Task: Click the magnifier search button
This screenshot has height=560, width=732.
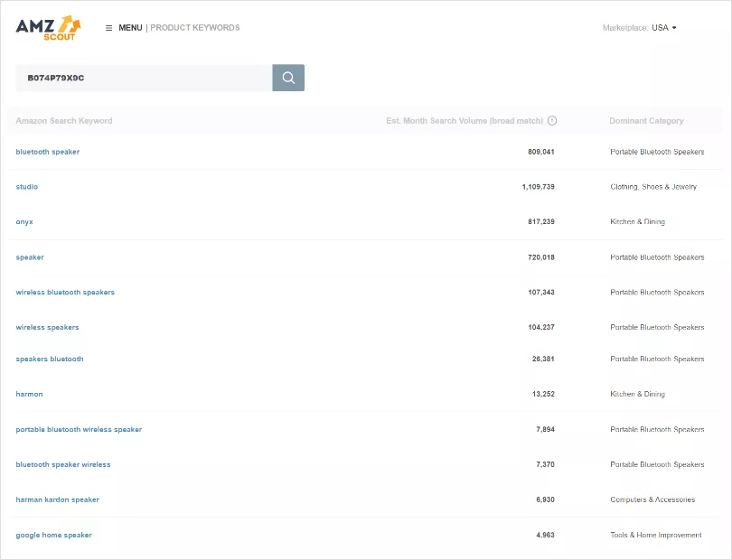Action: [x=288, y=78]
